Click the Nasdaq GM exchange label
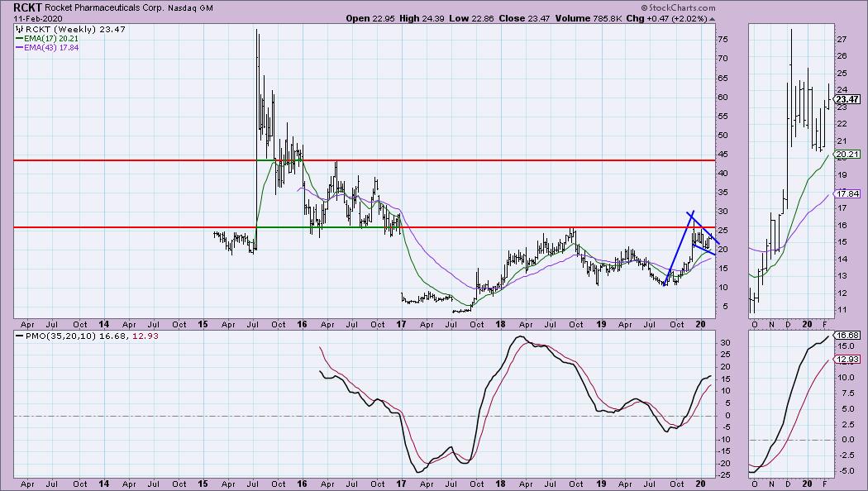 click(192, 8)
